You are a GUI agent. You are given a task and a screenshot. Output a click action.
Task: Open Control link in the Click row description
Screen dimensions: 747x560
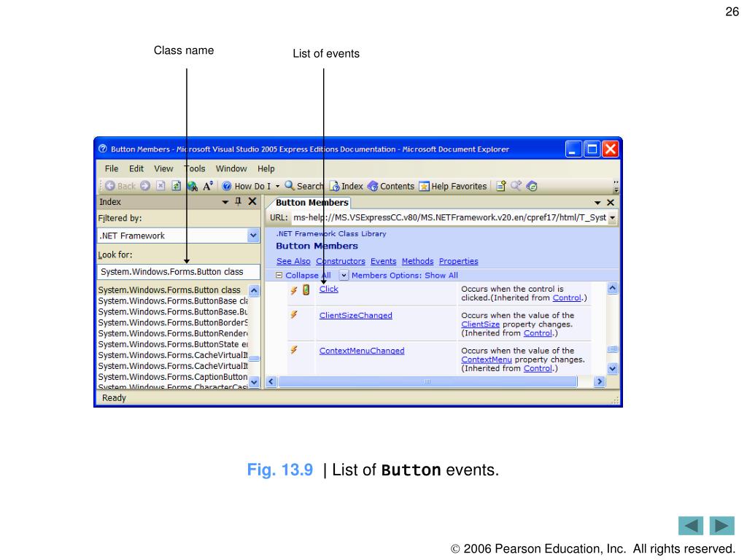click(x=567, y=297)
